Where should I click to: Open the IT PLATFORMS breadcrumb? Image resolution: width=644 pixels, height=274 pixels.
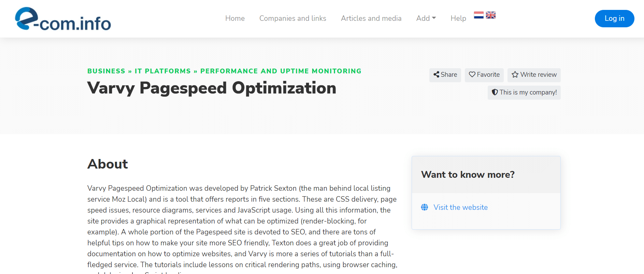(x=162, y=71)
